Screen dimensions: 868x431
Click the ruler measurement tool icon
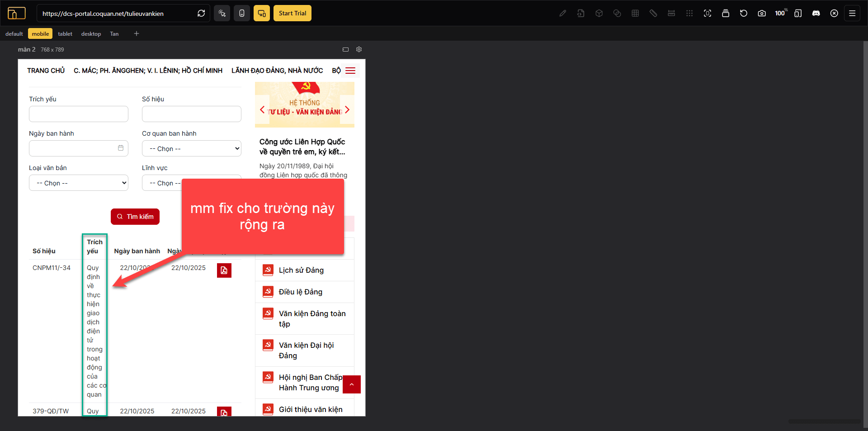tap(653, 13)
